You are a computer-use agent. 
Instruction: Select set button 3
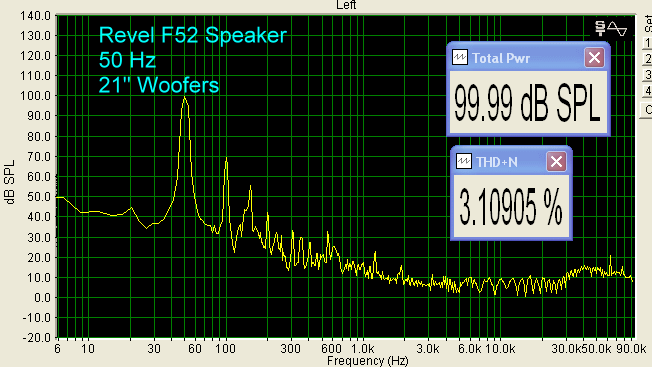coord(647,75)
